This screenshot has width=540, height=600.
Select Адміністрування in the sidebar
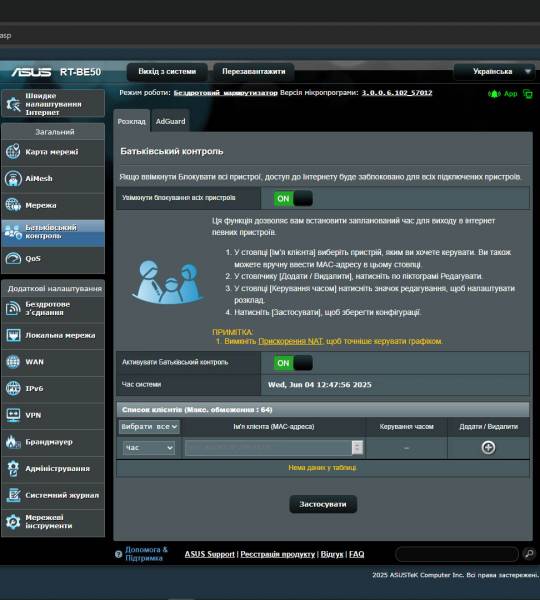point(53,468)
